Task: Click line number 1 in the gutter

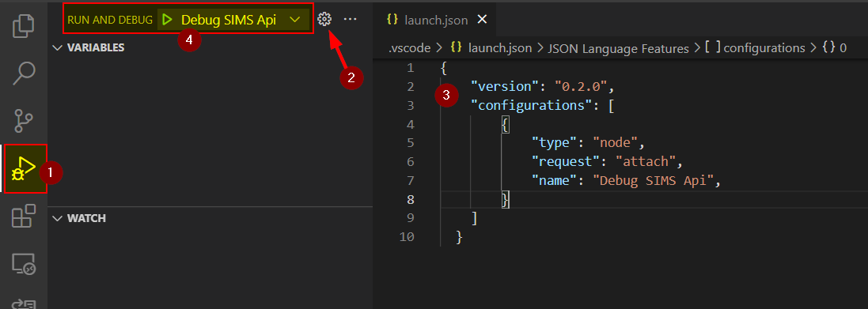Action: click(x=410, y=68)
